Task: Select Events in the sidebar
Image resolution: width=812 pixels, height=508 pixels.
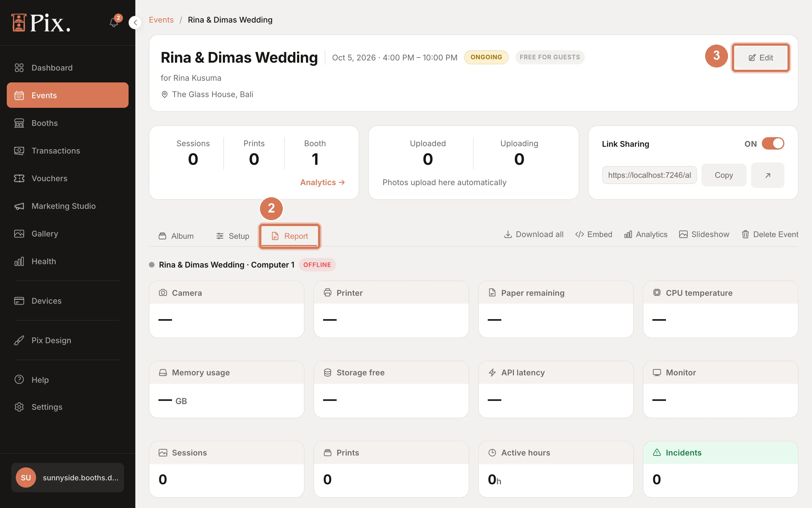Action: click(67, 95)
